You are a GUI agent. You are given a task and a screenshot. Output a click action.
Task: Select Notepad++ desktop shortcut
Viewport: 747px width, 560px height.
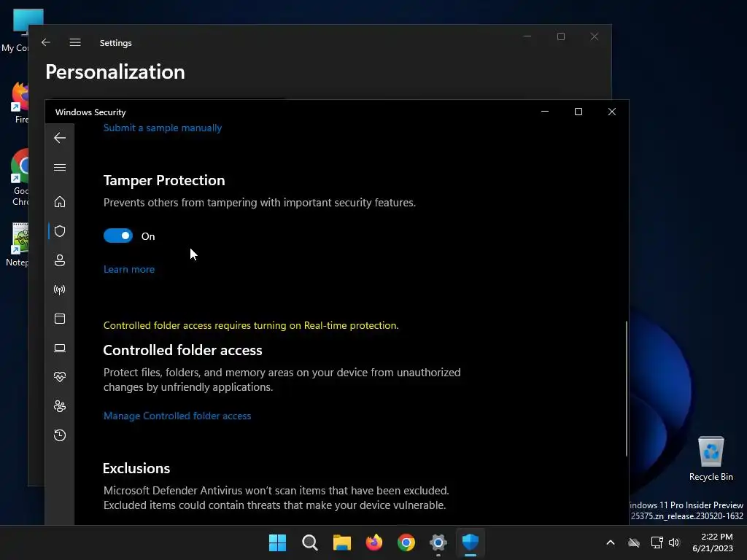pos(18,244)
